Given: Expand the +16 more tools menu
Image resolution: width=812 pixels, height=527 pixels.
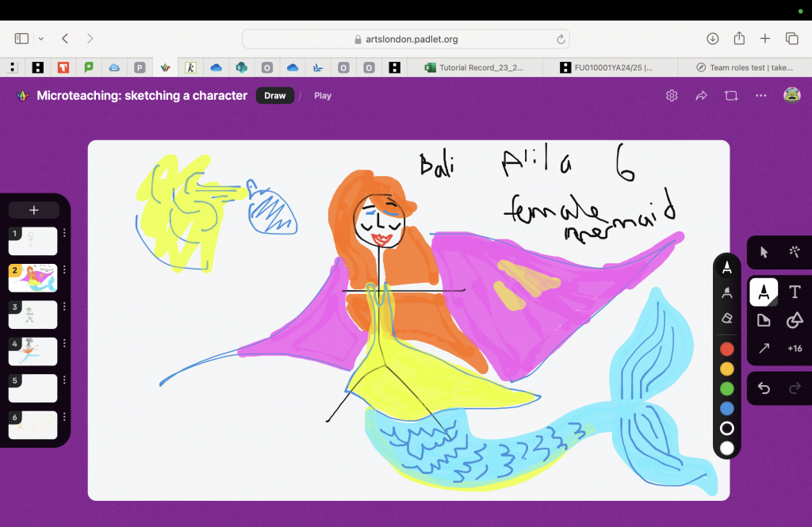Looking at the screenshot, I should click(795, 349).
